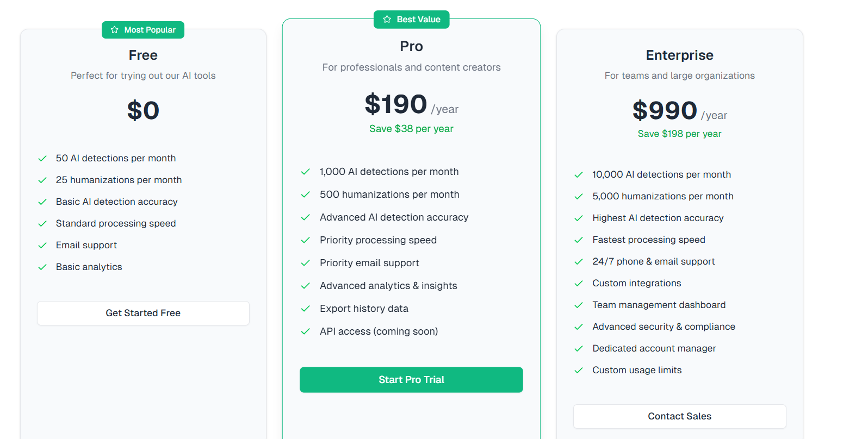Click checkmark next to Email support in Free plan

[x=42, y=246]
